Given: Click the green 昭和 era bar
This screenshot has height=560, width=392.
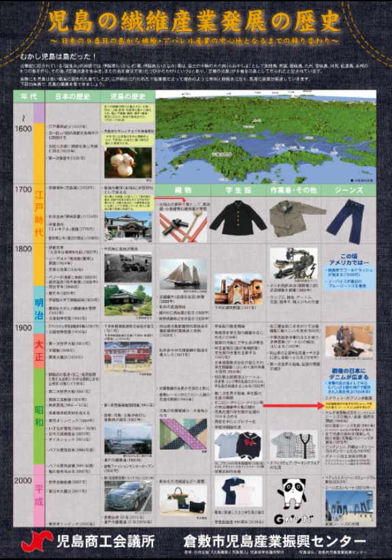Looking at the screenshot, I should pos(39,416).
